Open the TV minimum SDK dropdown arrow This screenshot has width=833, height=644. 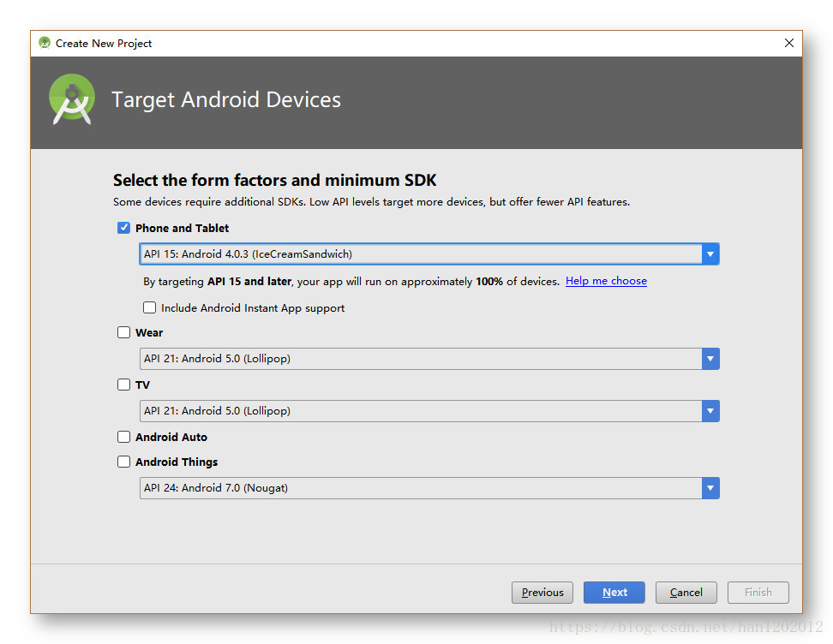pos(710,410)
